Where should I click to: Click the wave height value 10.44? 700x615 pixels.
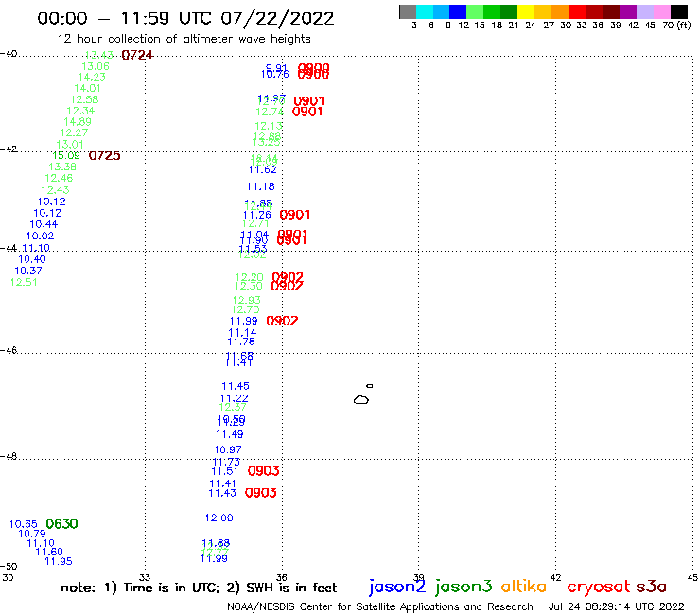(44, 224)
